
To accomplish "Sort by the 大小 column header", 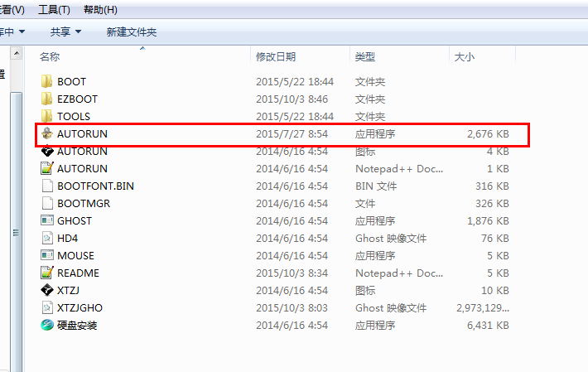I will tap(464, 56).
